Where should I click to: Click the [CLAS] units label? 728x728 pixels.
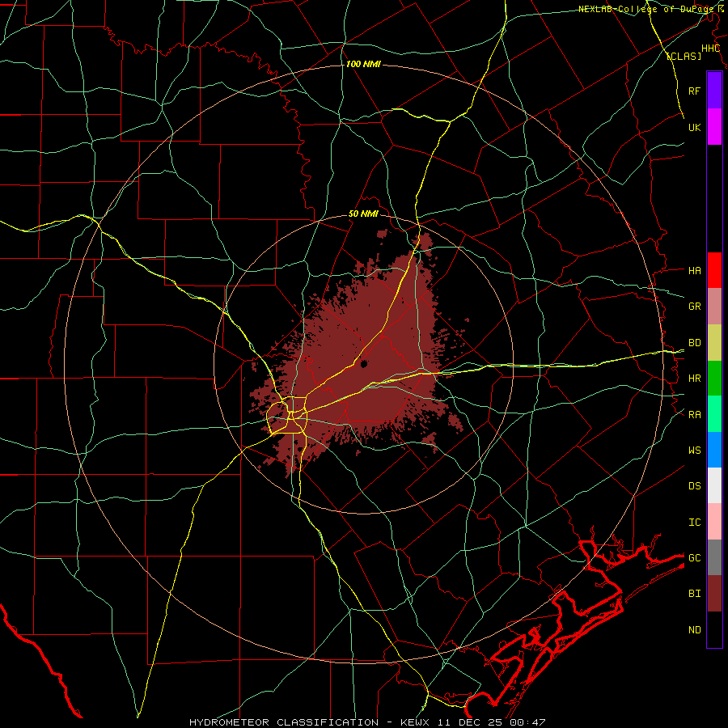[684, 57]
